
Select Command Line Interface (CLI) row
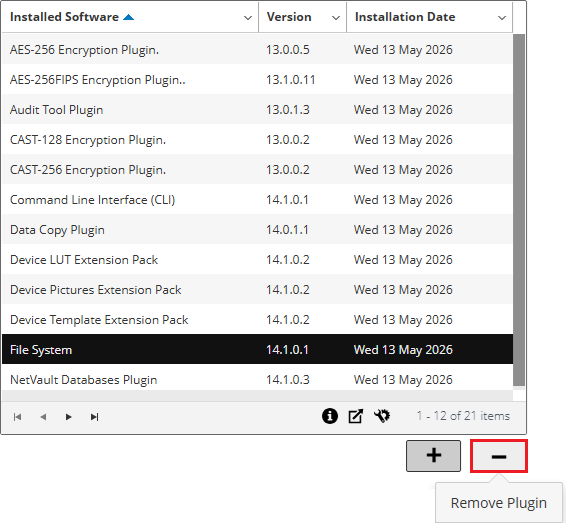257,199
